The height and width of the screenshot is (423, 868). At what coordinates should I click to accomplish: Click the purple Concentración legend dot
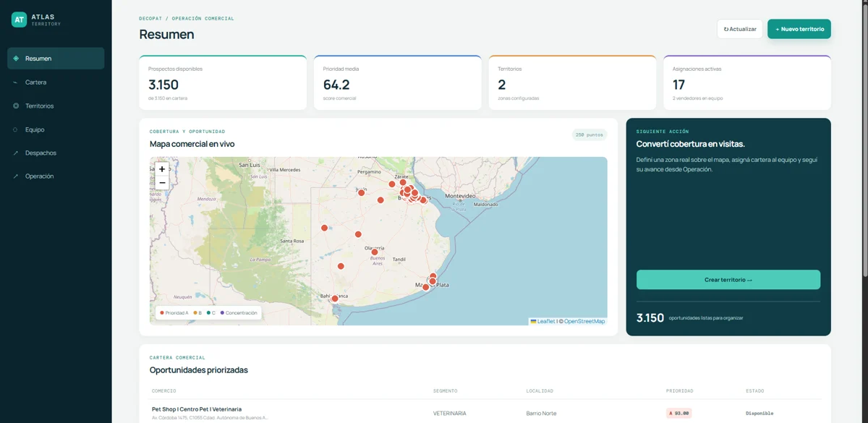coord(222,313)
